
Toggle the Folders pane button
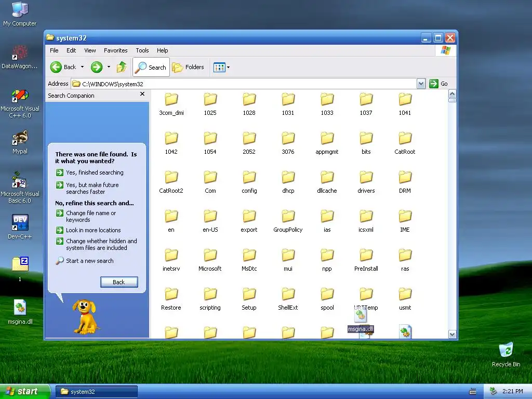[188, 67]
